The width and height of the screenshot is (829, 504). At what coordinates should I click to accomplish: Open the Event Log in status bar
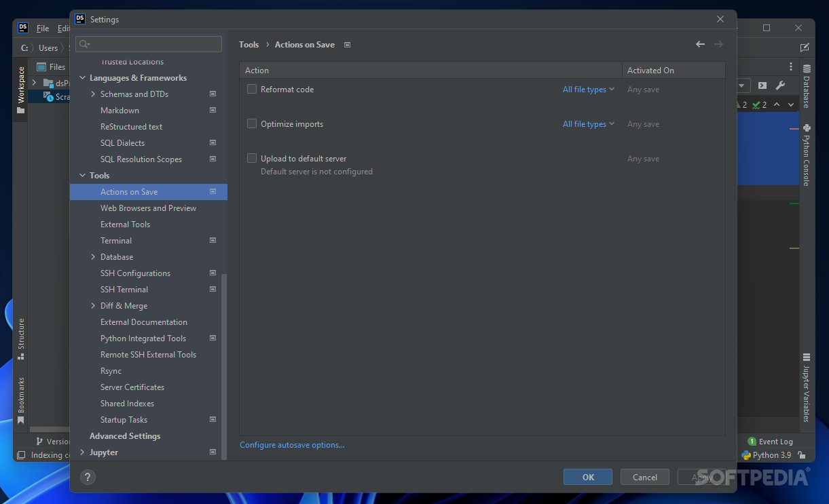[770, 442]
